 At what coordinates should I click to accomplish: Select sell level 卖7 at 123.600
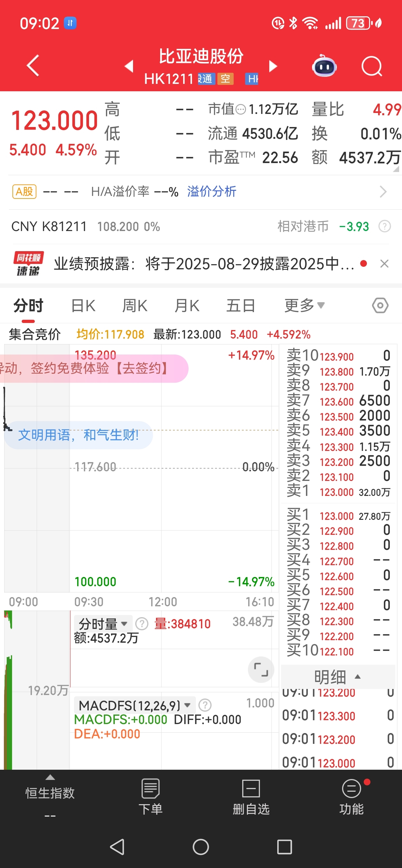coord(338,401)
